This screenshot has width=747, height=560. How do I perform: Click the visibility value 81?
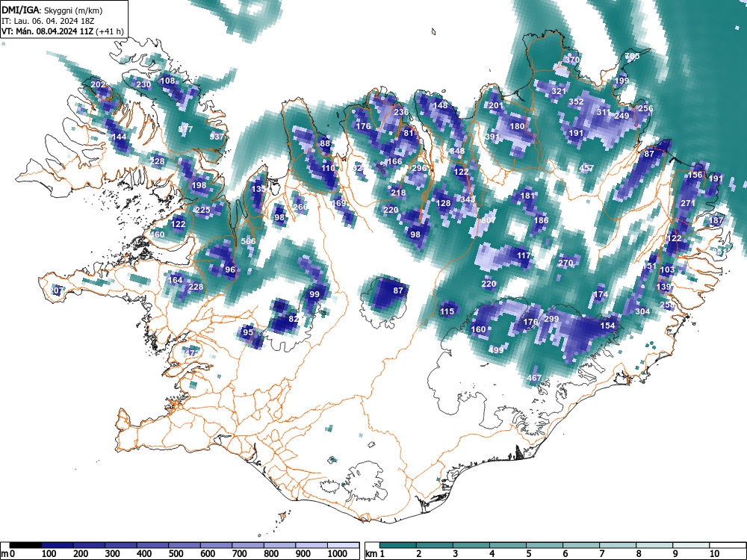click(x=409, y=133)
